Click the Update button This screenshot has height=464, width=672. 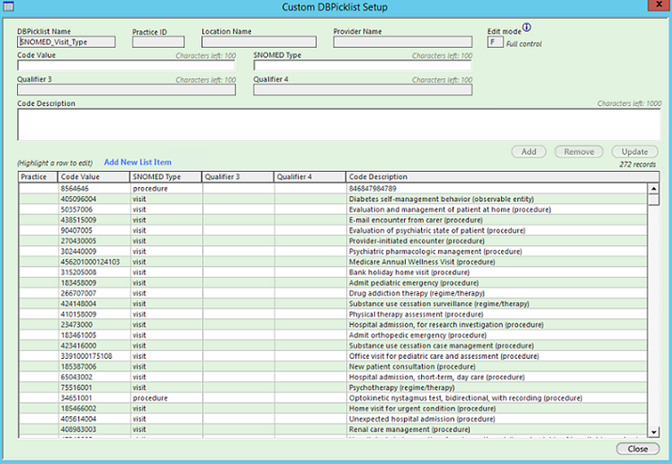coord(634,152)
